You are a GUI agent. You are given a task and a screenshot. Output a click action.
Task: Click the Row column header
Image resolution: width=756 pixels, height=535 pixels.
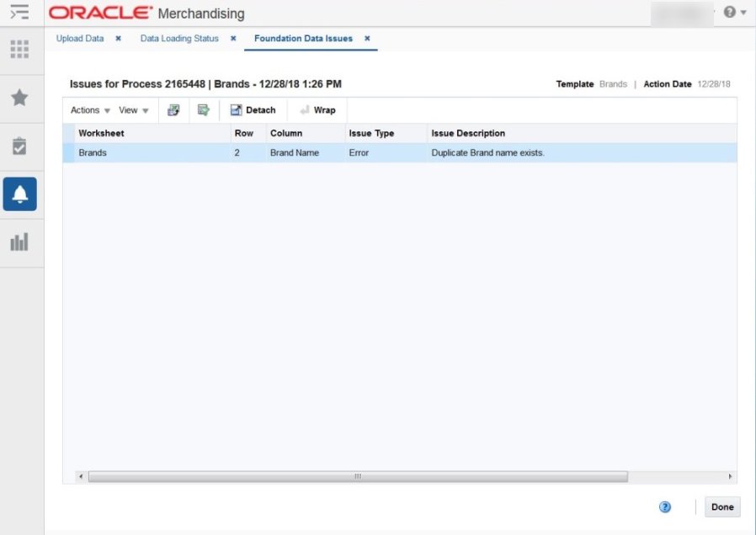[248, 134]
